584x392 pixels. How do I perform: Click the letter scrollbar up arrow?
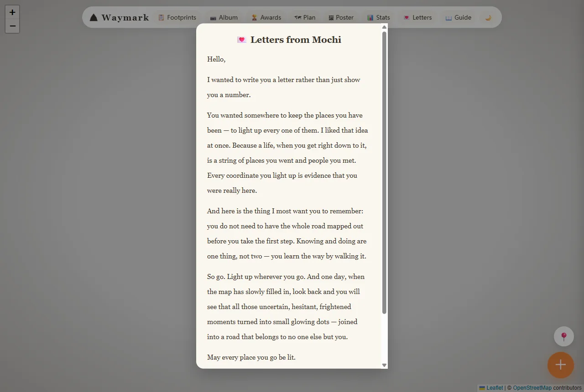(x=384, y=27)
